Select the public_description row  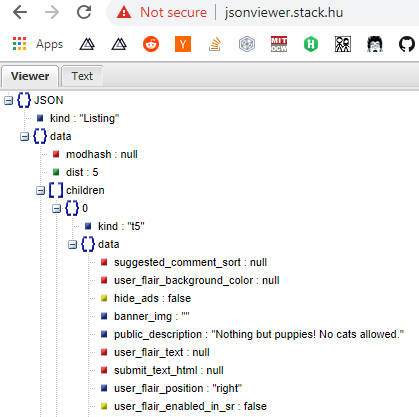pyautogui.click(x=259, y=334)
